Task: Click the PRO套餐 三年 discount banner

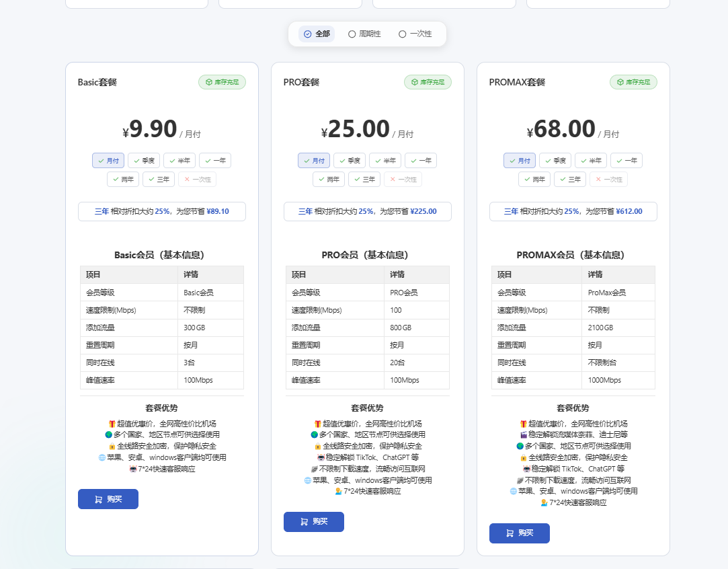Action: [x=368, y=211]
